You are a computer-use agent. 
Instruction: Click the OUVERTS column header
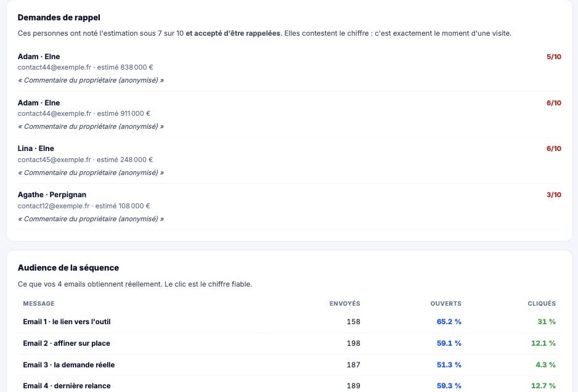446,303
